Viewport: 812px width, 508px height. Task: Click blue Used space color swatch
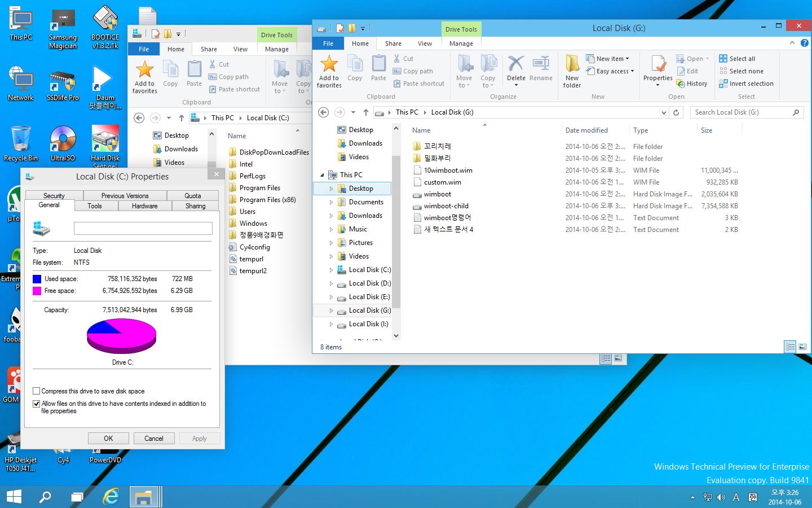37,279
